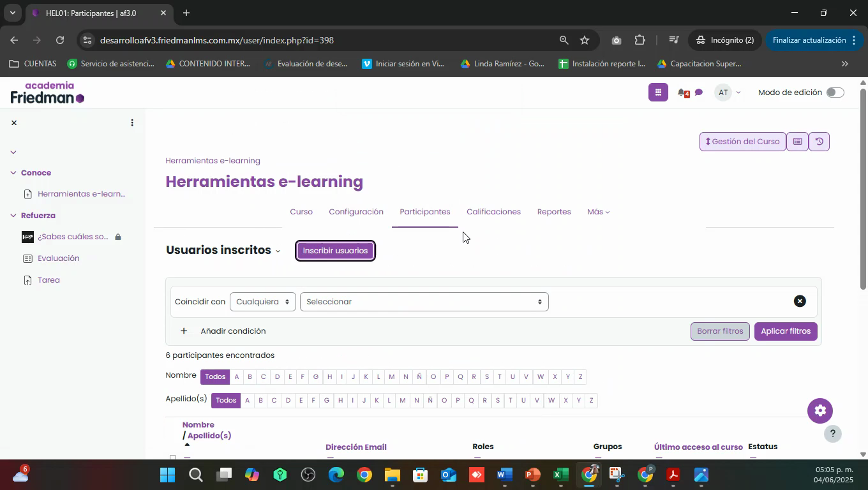Open the Cualquiera match dropdown

262,302
